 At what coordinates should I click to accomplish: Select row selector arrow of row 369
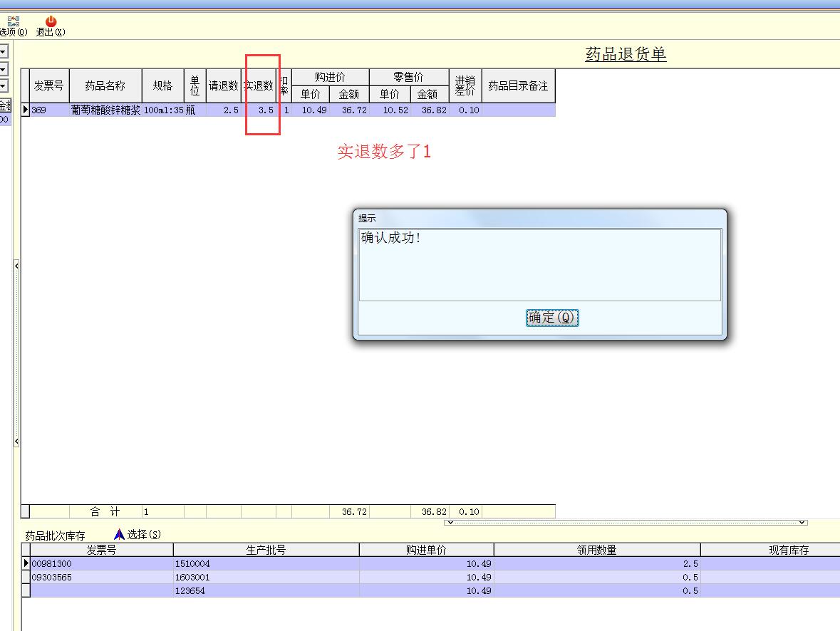click(x=25, y=110)
